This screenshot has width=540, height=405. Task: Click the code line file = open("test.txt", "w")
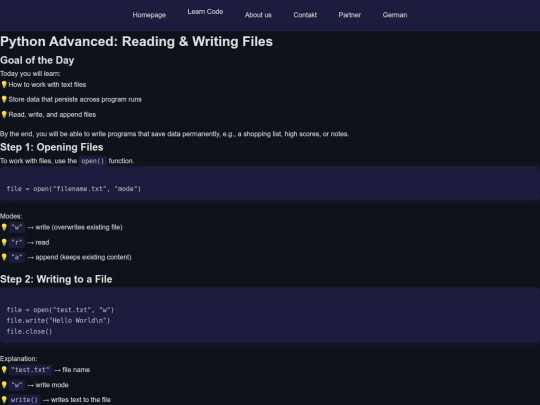coord(60,310)
